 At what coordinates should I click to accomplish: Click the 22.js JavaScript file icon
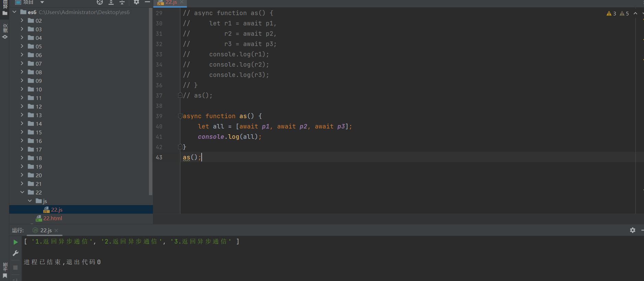pos(47,210)
